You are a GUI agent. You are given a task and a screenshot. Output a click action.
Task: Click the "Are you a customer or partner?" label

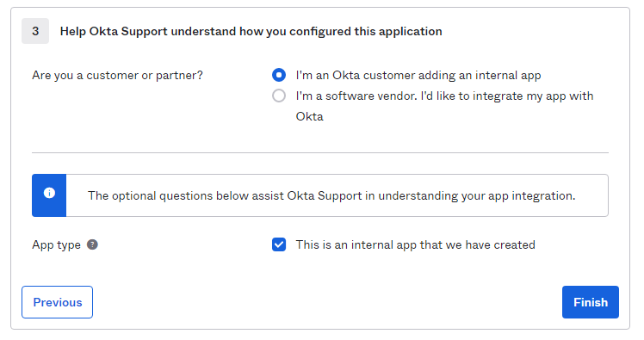[117, 75]
